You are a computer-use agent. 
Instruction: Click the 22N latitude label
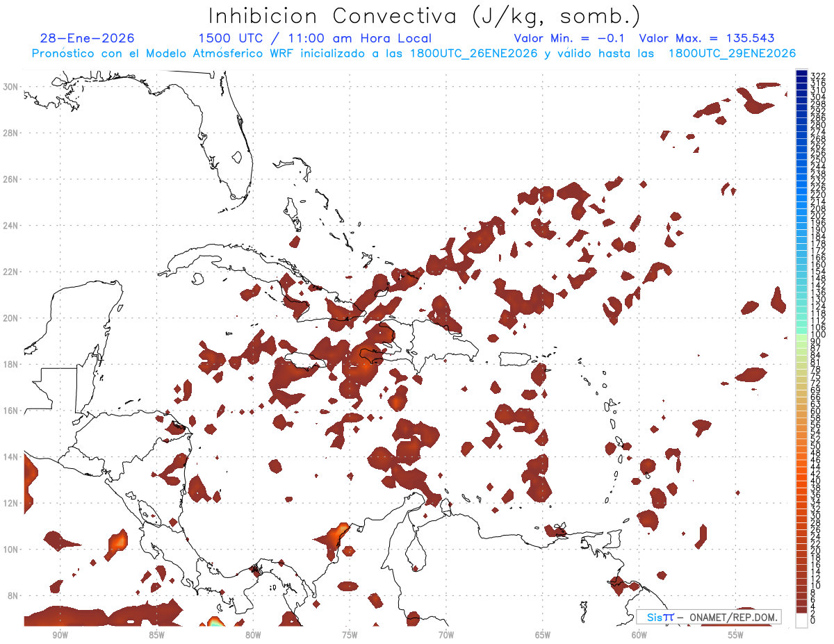pyautogui.click(x=12, y=272)
